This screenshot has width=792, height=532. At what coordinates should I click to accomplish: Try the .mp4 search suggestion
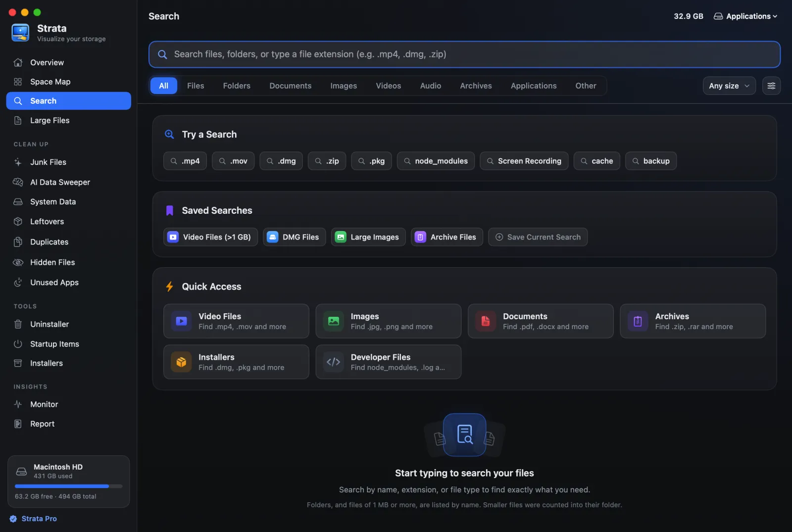(x=185, y=161)
